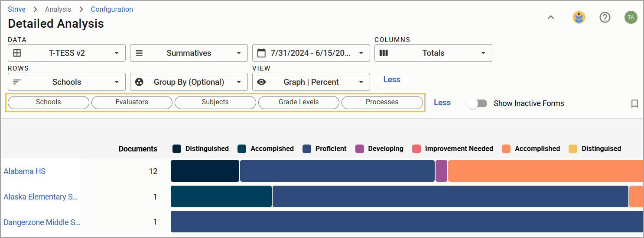Click the wheat logo icon in header
The image size is (644, 238).
tap(579, 17)
